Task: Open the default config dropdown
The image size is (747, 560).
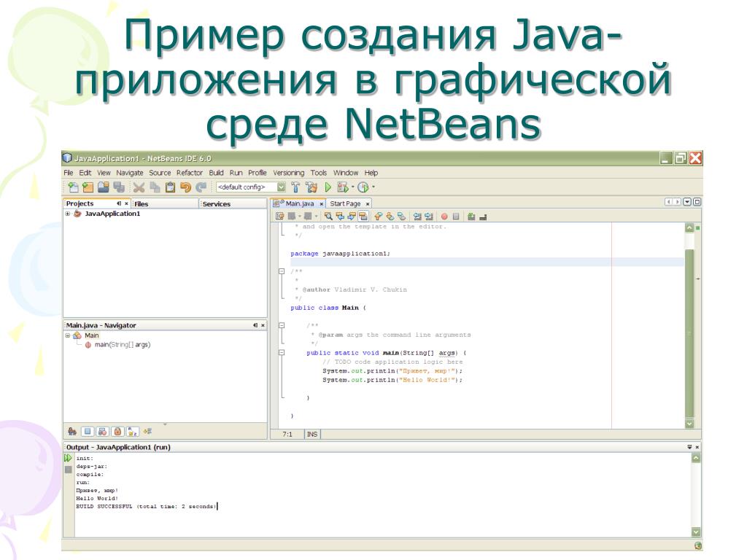Action: click(281, 187)
